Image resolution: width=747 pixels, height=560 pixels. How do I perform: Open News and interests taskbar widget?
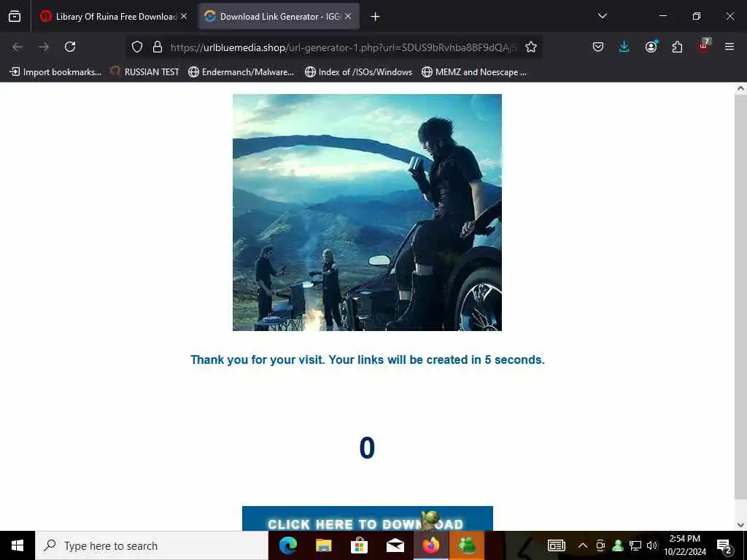(x=556, y=545)
